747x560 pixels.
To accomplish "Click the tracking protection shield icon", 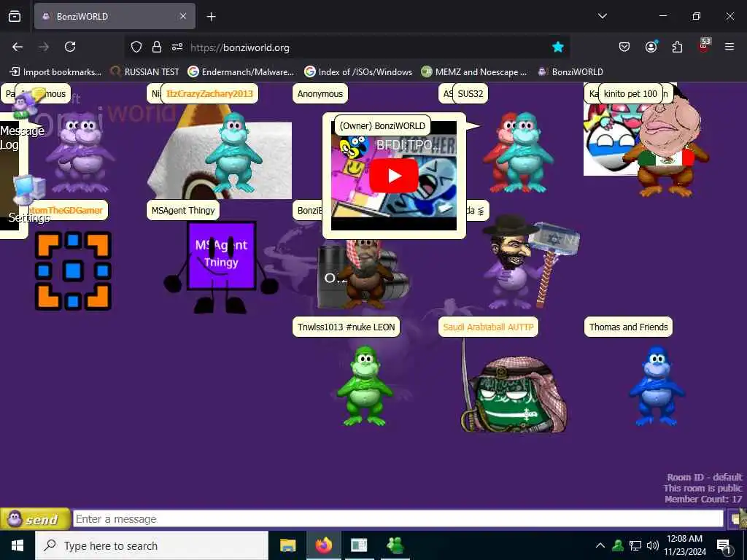I will pos(136,47).
